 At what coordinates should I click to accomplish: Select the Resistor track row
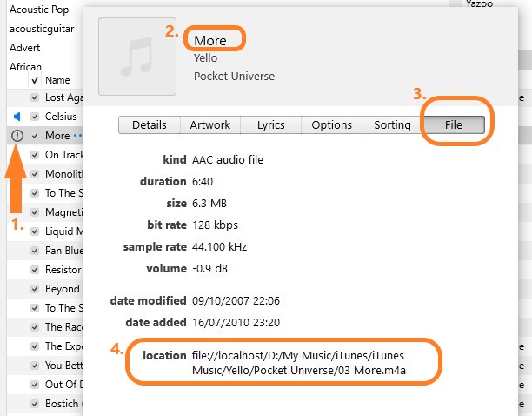[x=45, y=270]
